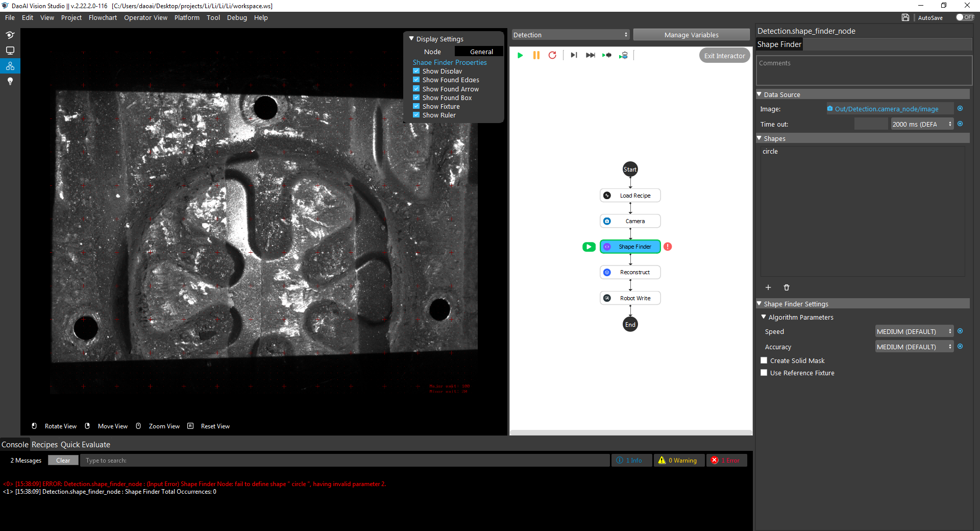Image resolution: width=980 pixels, height=531 pixels.
Task: Enable Use Reference Fixture checkbox
Action: [x=764, y=373]
